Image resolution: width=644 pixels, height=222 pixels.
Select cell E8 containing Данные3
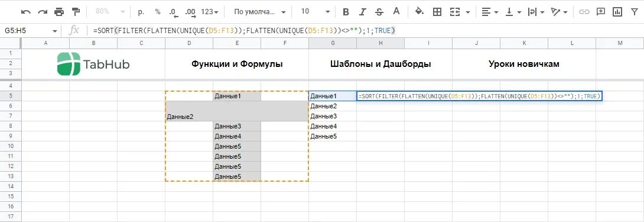pos(236,126)
